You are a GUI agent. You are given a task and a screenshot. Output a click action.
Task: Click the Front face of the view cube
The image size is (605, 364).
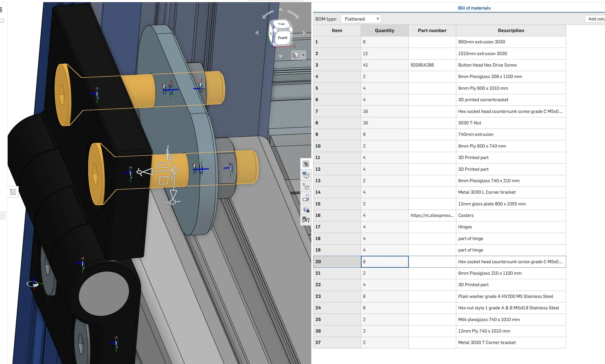tap(283, 38)
